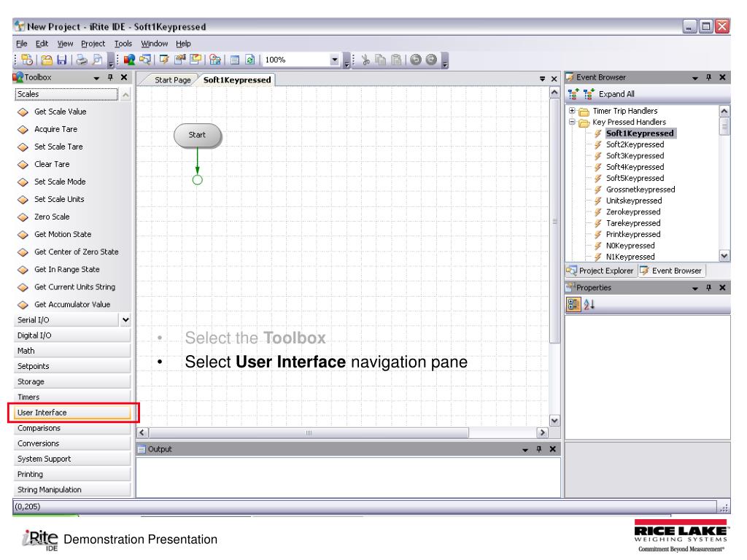Pin the Output panel

(x=539, y=449)
